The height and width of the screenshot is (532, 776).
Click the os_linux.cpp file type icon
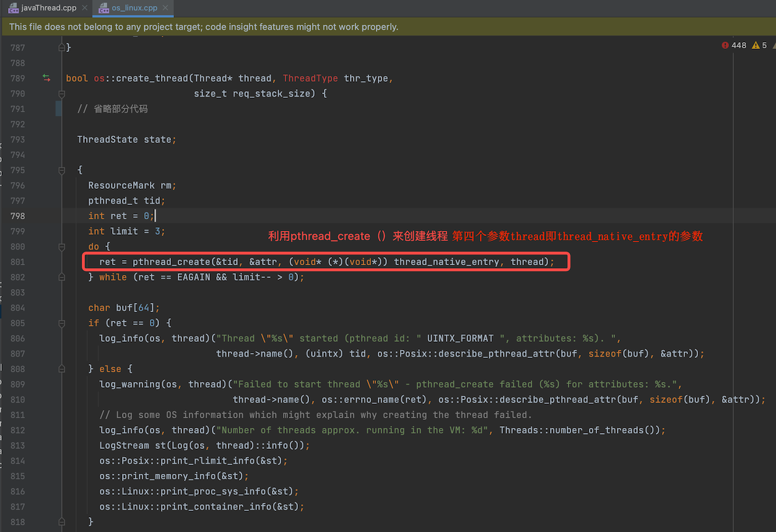[x=102, y=8]
